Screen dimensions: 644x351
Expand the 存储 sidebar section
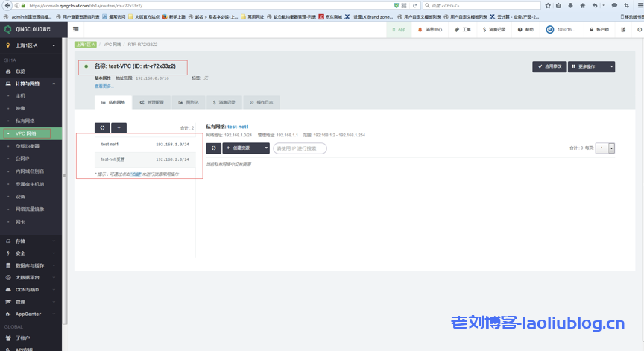pyautogui.click(x=31, y=241)
